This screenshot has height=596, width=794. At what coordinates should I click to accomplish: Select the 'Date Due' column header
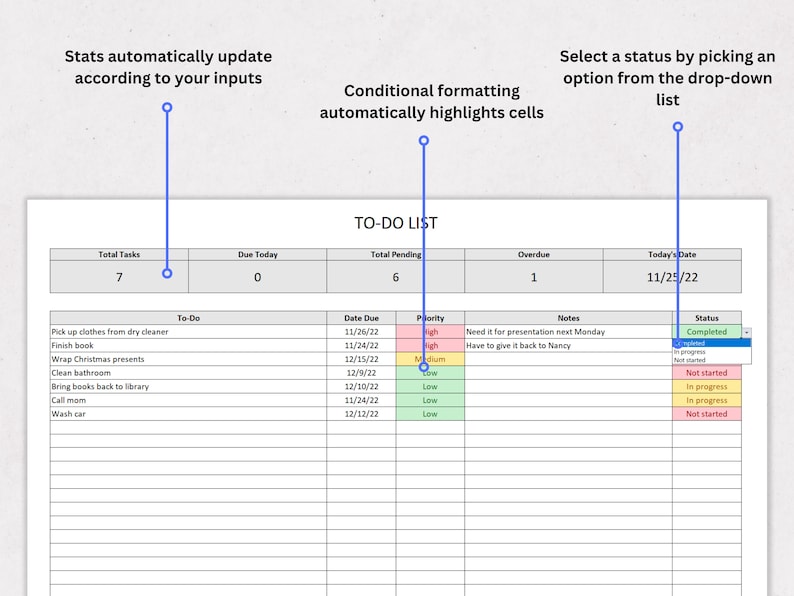tap(362, 318)
